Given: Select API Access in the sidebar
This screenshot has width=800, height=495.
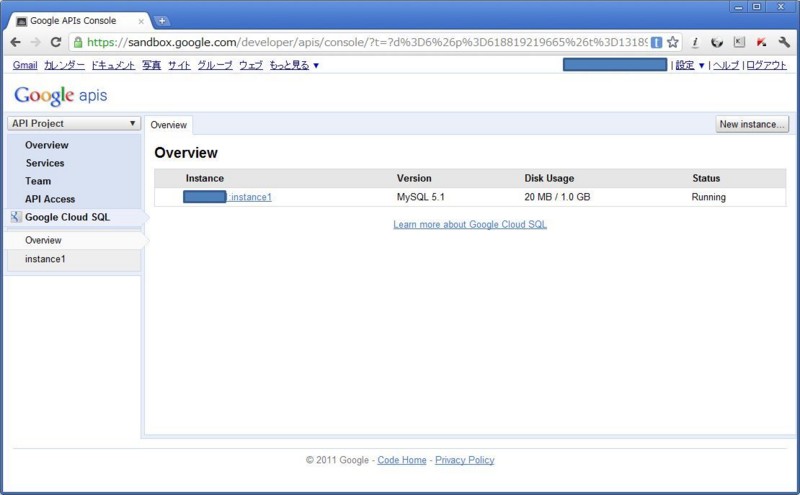Looking at the screenshot, I should coord(50,199).
